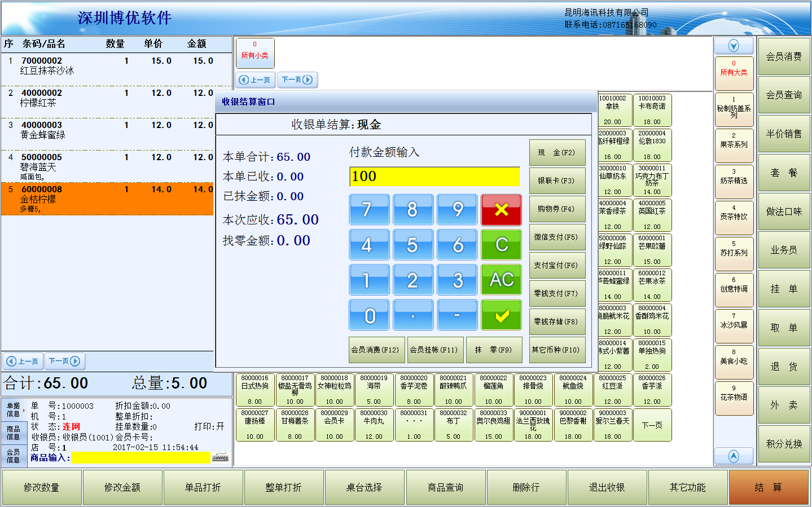Go to previous page of subcategories

click(256, 80)
